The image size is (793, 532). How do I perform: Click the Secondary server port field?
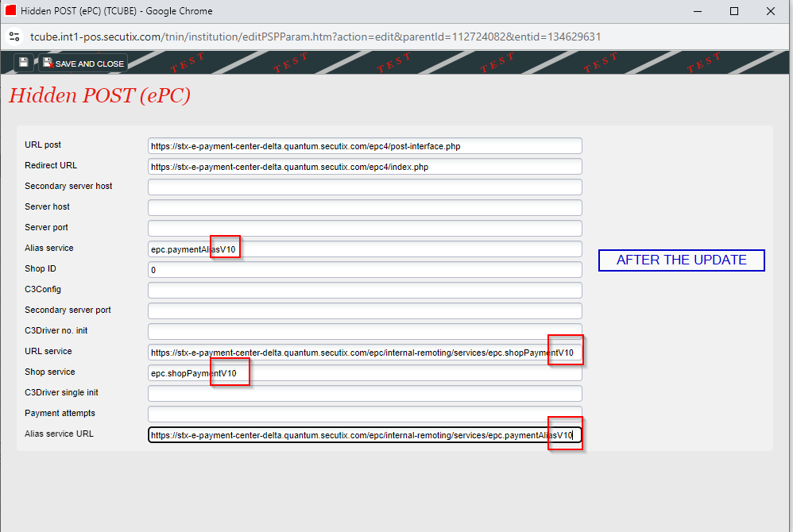[364, 310]
